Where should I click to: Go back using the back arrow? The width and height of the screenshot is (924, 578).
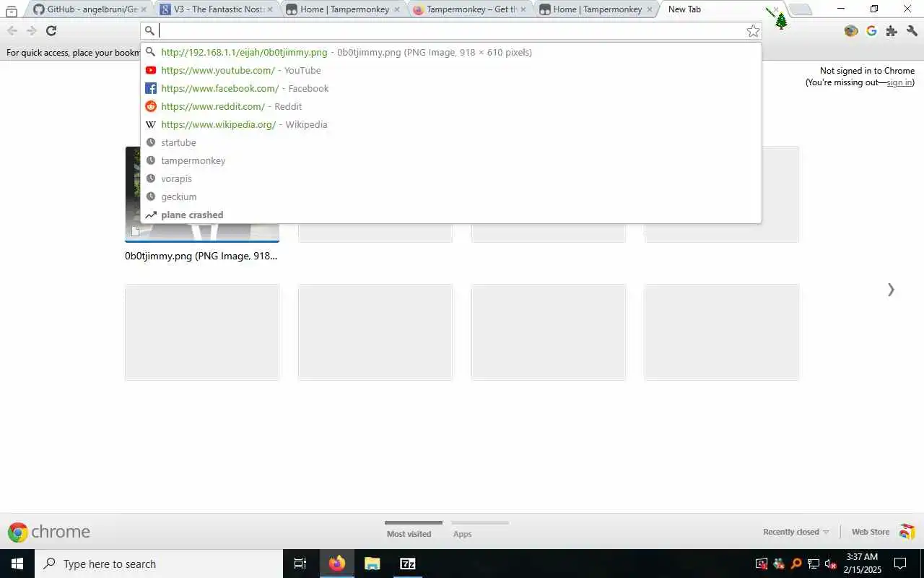(12, 30)
